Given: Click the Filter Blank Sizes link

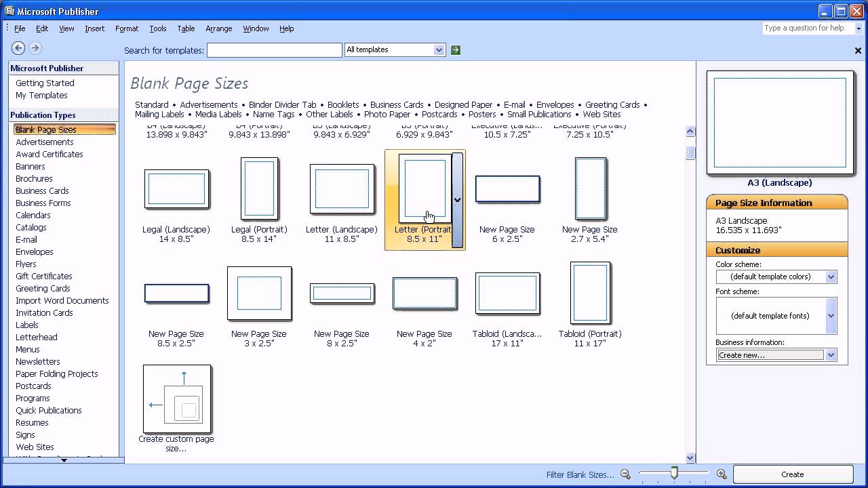Looking at the screenshot, I should click(580, 474).
